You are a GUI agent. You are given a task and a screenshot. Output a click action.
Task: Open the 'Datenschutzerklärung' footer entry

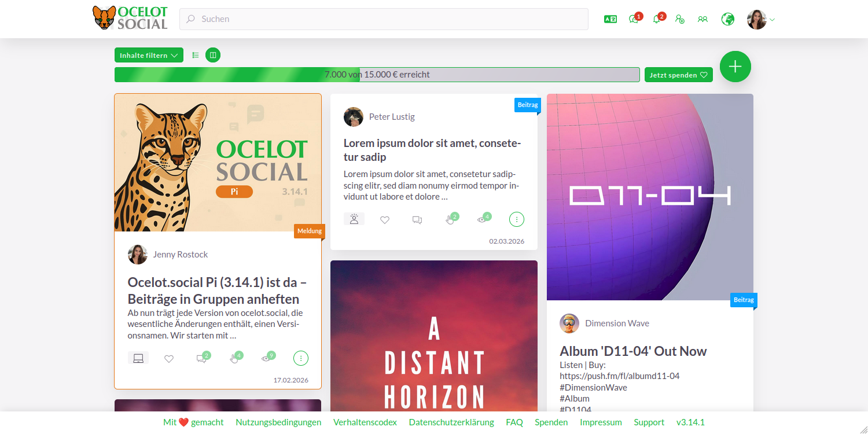pyautogui.click(x=451, y=422)
